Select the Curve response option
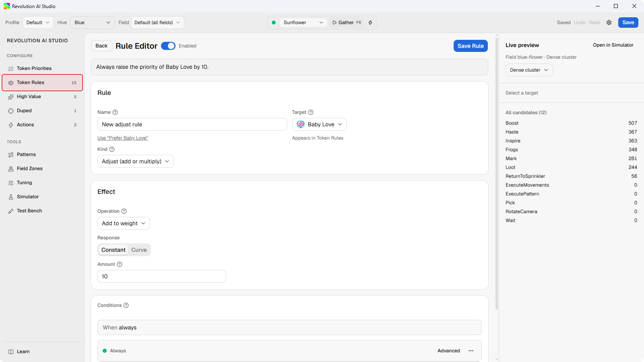The image size is (644, 362). pyautogui.click(x=139, y=250)
